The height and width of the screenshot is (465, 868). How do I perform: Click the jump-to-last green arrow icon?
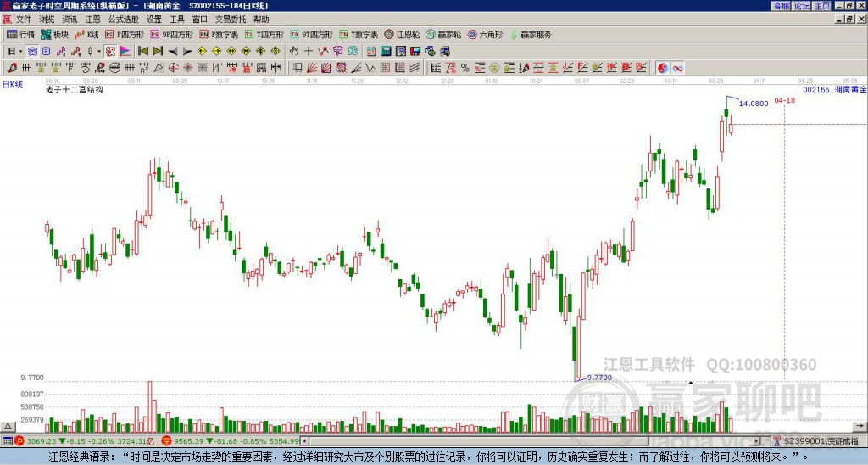click(158, 51)
